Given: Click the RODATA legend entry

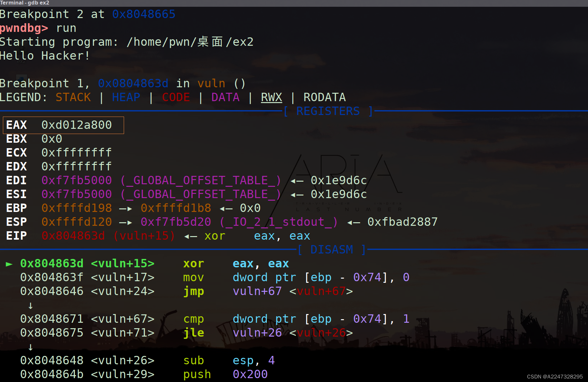Looking at the screenshot, I should pos(324,97).
